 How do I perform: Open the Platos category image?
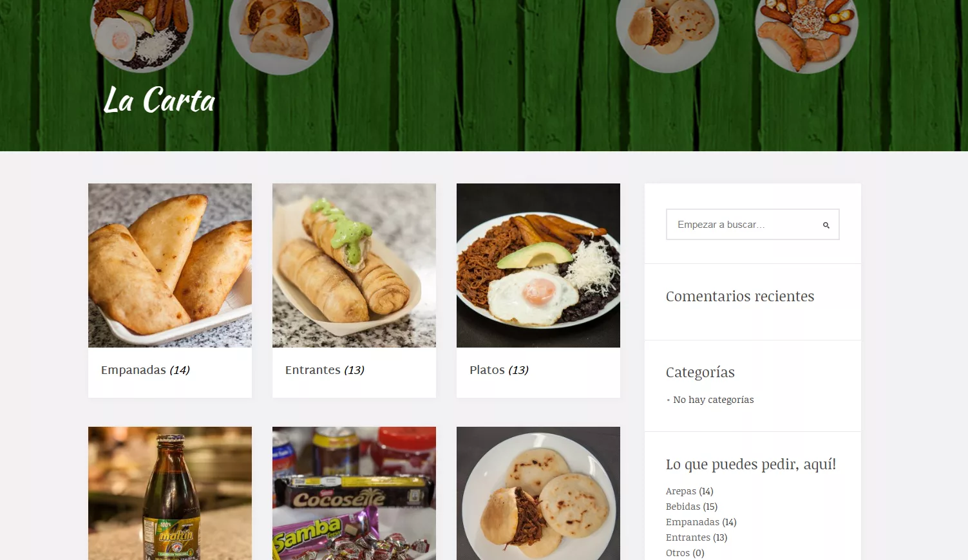[538, 265]
